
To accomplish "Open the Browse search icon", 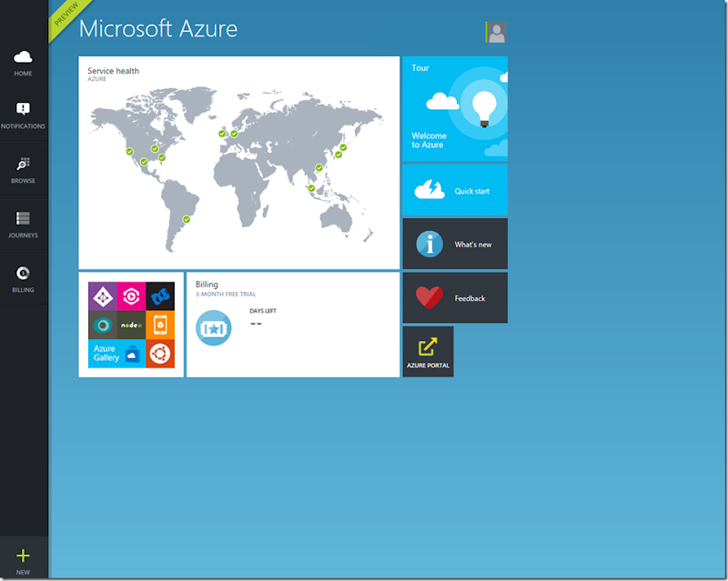I will [x=23, y=164].
